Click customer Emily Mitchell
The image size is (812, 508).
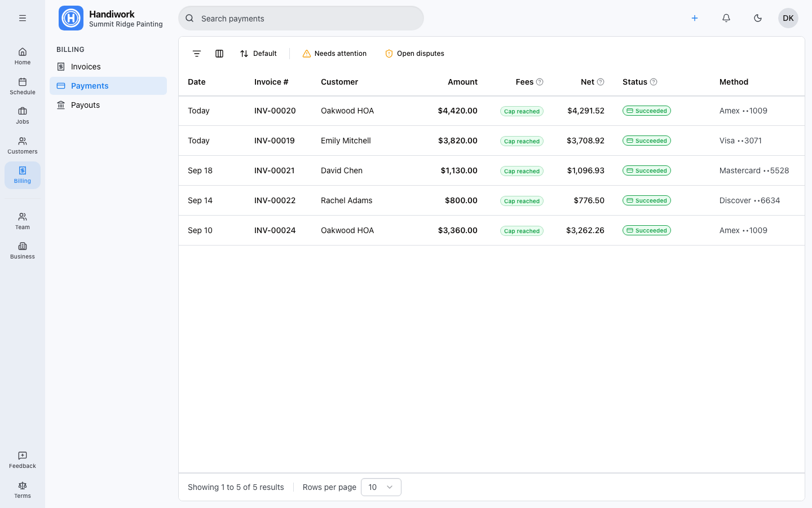click(x=346, y=141)
